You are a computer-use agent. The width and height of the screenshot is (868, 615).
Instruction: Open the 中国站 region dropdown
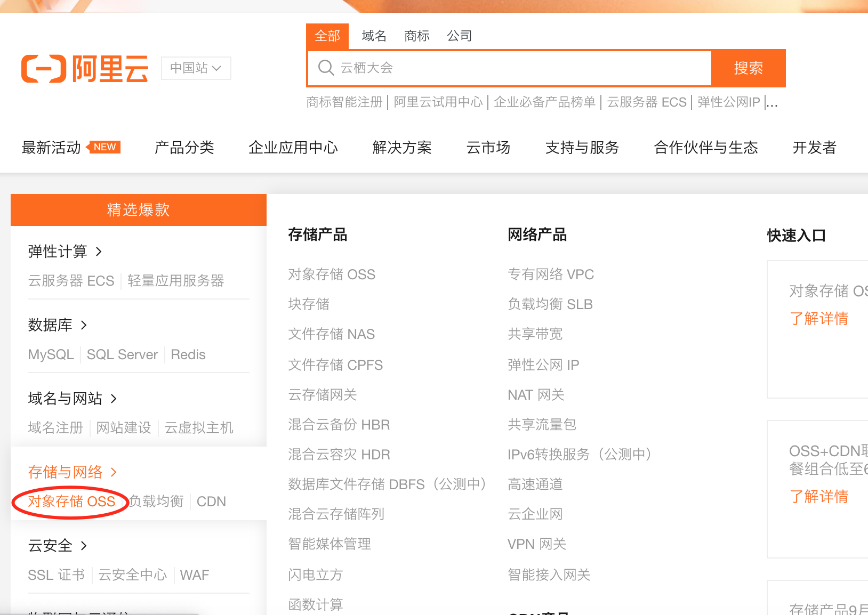point(196,68)
